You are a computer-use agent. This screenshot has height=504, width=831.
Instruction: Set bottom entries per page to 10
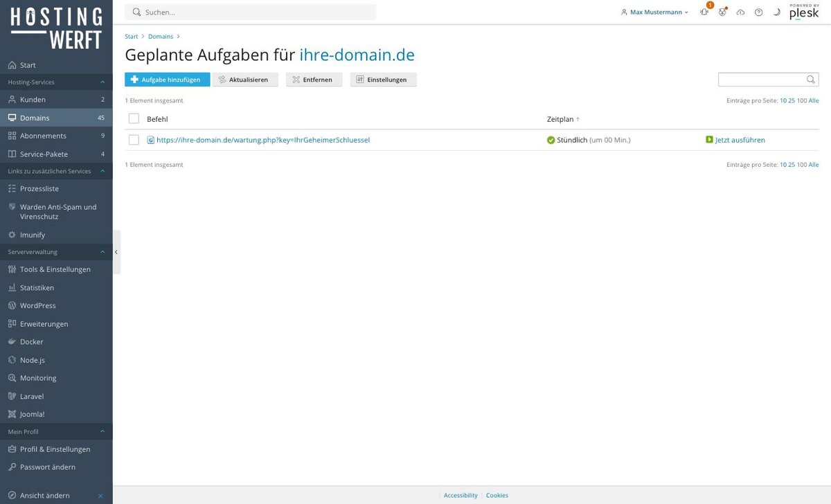pos(783,165)
